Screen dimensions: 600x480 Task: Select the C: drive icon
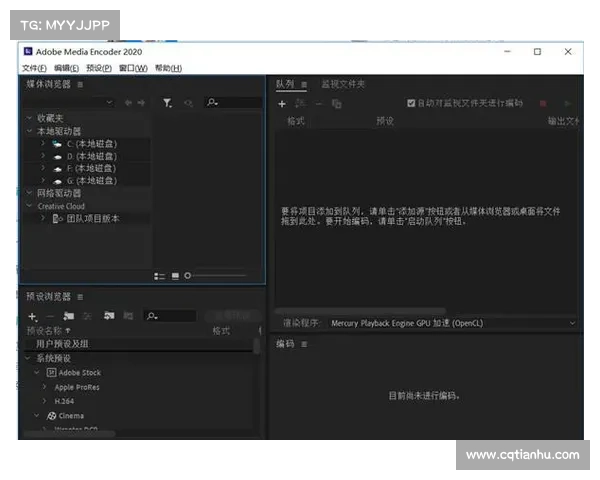click(57, 144)
